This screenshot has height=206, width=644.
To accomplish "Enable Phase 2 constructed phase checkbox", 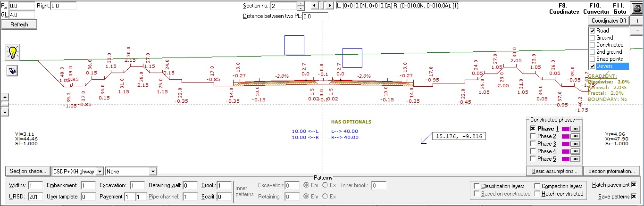I will point(533,136).
